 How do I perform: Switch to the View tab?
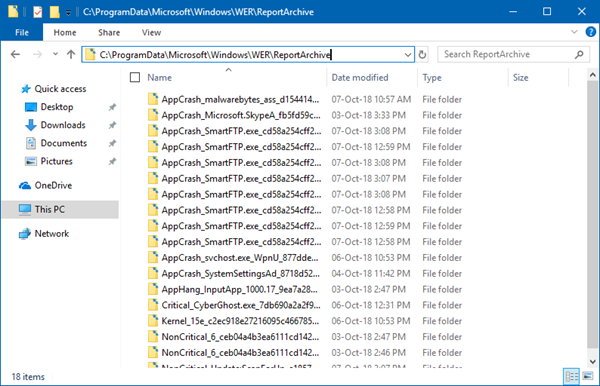[x=152, y=33]
